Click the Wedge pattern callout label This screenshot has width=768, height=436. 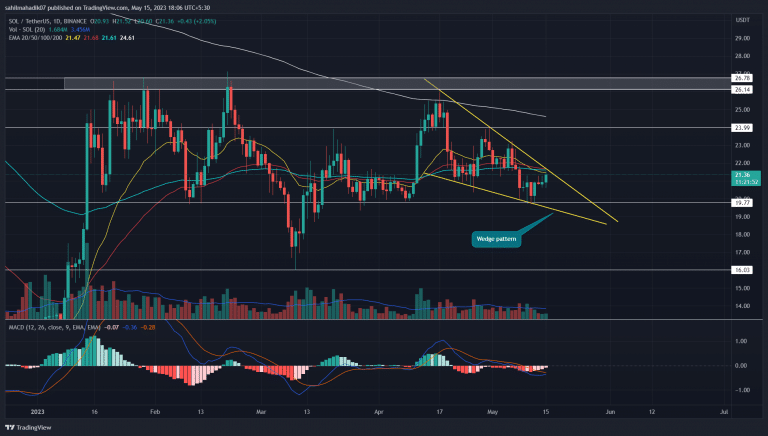click(496, 239)
